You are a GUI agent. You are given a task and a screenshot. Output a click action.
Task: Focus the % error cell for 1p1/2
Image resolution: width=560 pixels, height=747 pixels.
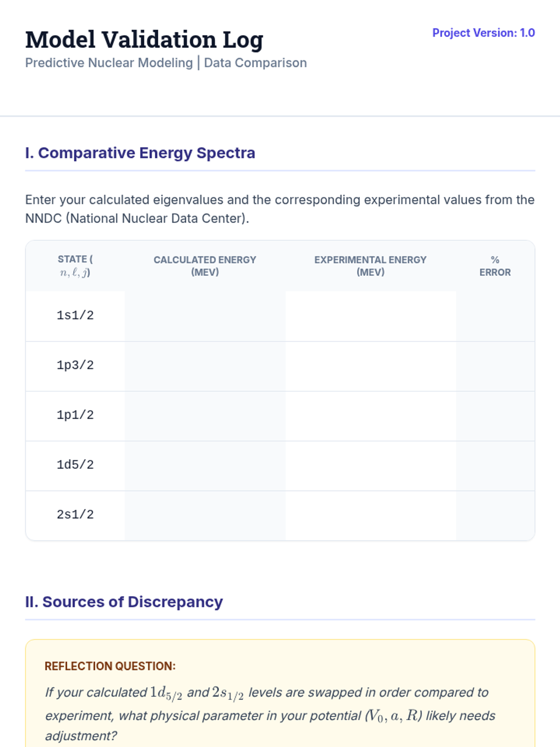click(495, 416)
